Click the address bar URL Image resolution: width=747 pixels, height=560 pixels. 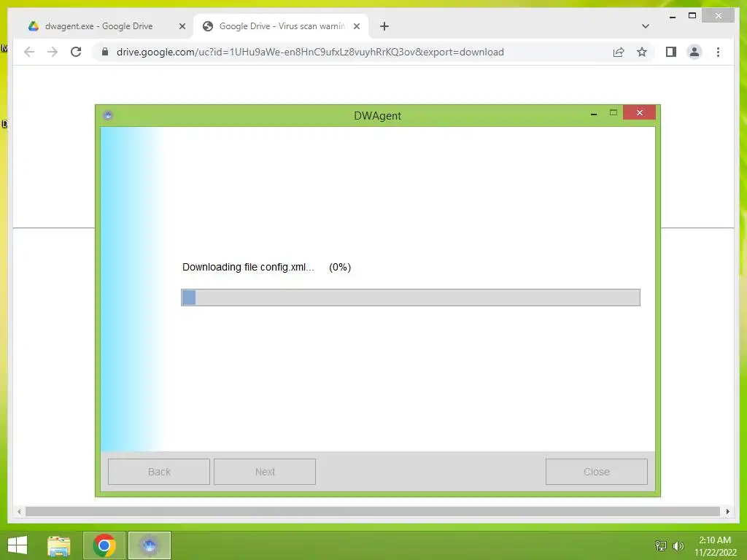click(310, 52)
